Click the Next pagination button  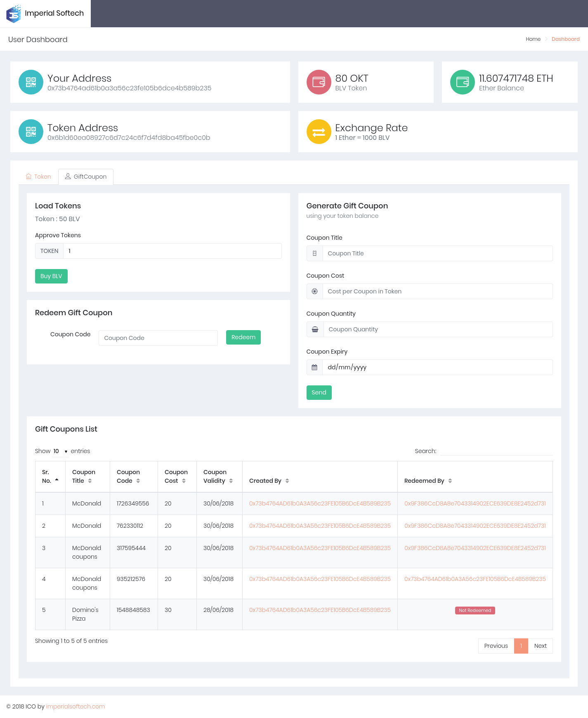pyautogui.click(x=540, y=646)
